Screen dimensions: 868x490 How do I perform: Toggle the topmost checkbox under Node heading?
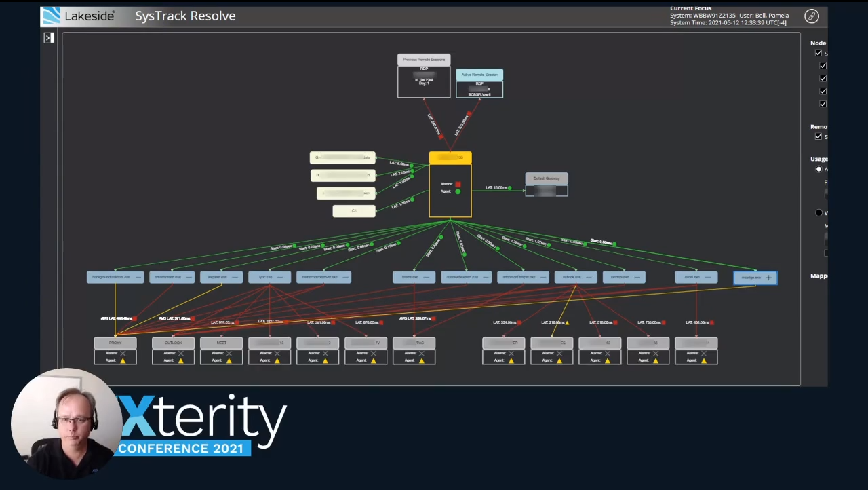point(818,53)
